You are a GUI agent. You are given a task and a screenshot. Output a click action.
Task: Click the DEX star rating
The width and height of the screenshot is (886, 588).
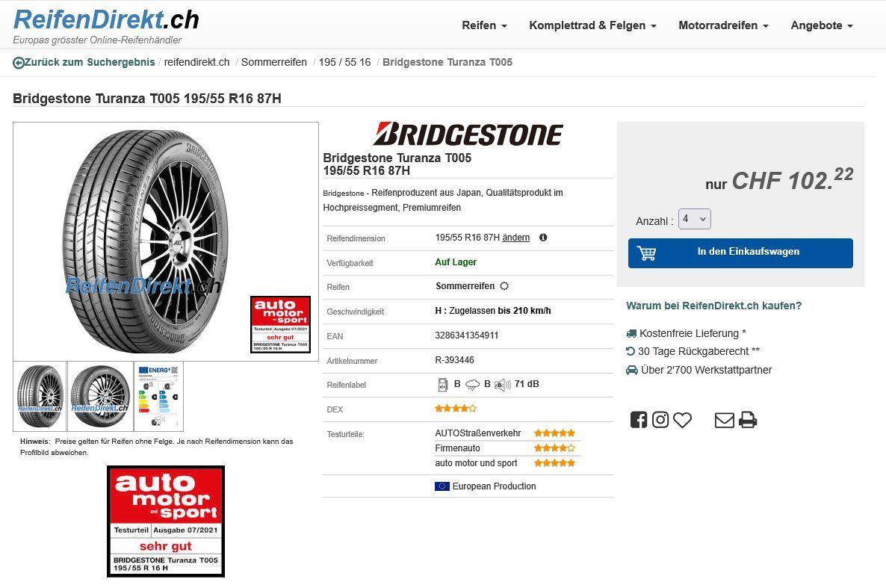pyautogui.click(x=456, y=408)
